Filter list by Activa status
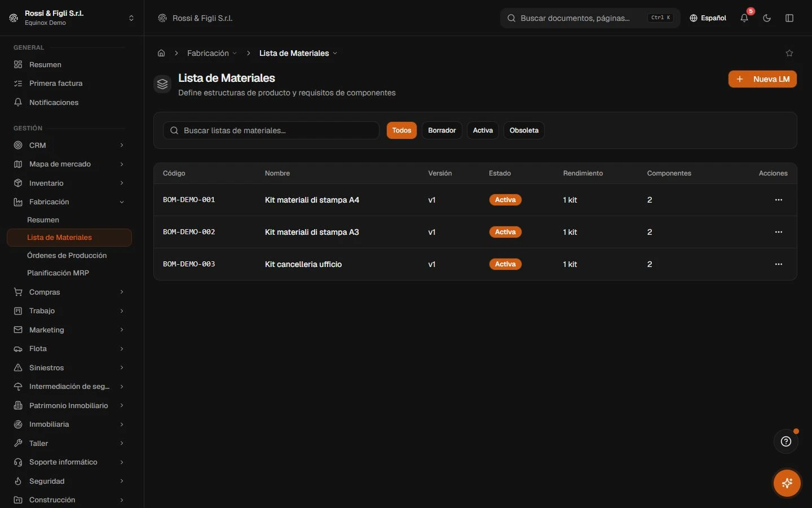 pos(483,130)
